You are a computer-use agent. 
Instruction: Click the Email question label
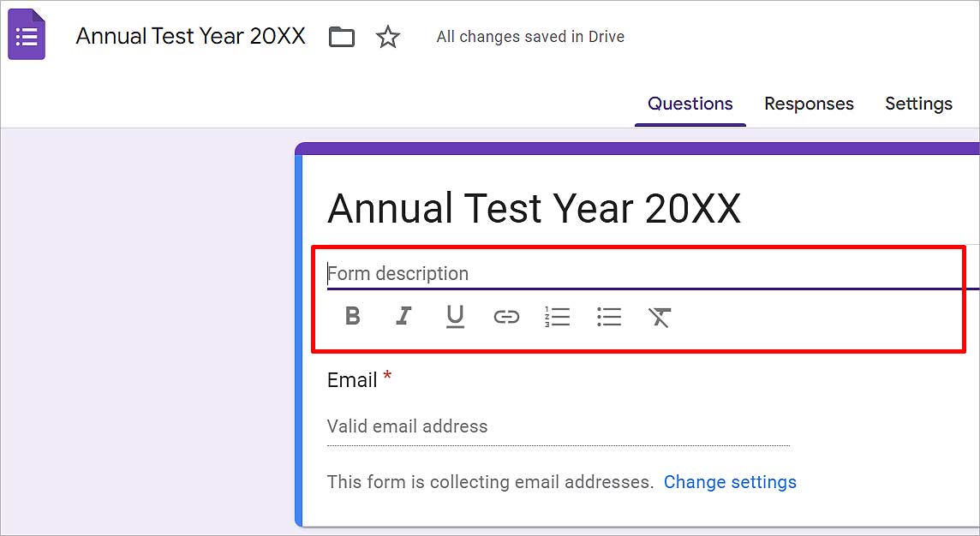coord(352,380)
